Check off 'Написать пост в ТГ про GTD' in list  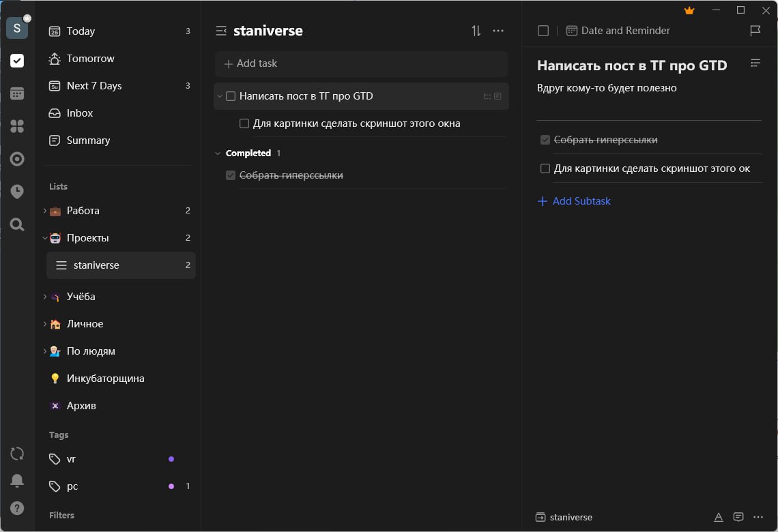pos(231,96)
